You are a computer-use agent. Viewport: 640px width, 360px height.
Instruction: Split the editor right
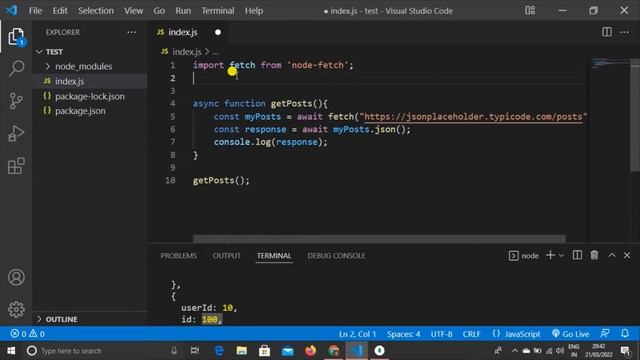(x=607, y=32)
